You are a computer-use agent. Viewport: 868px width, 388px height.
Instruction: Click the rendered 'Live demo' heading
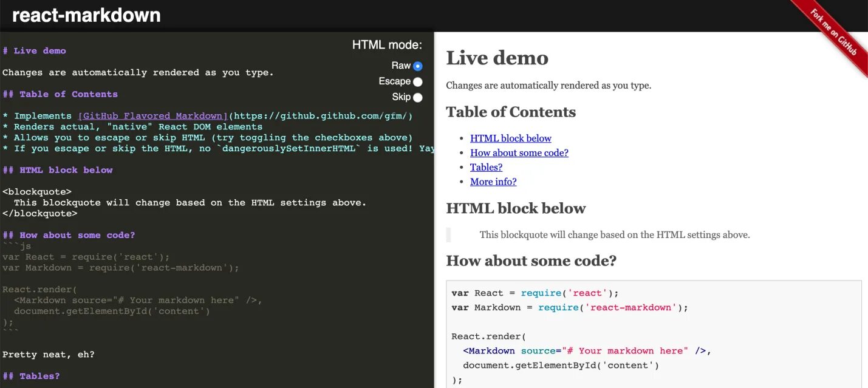pos(497,58)
